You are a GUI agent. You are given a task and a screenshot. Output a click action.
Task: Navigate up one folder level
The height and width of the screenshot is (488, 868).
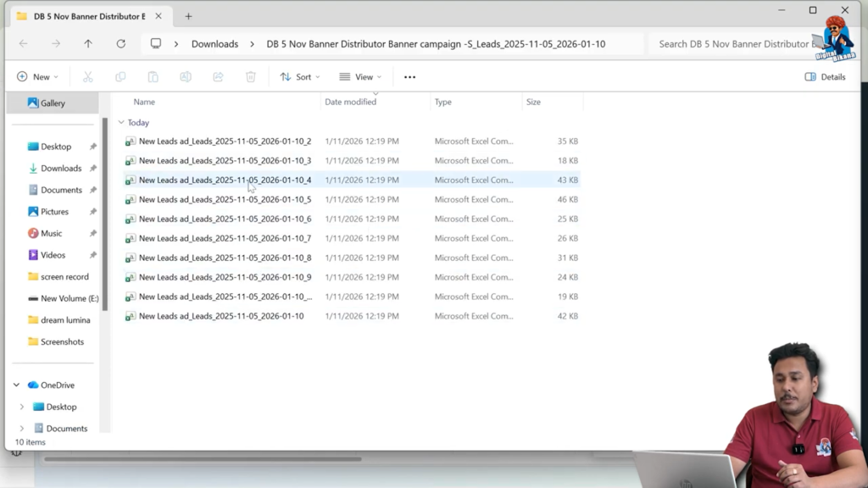tap(87, 43)
